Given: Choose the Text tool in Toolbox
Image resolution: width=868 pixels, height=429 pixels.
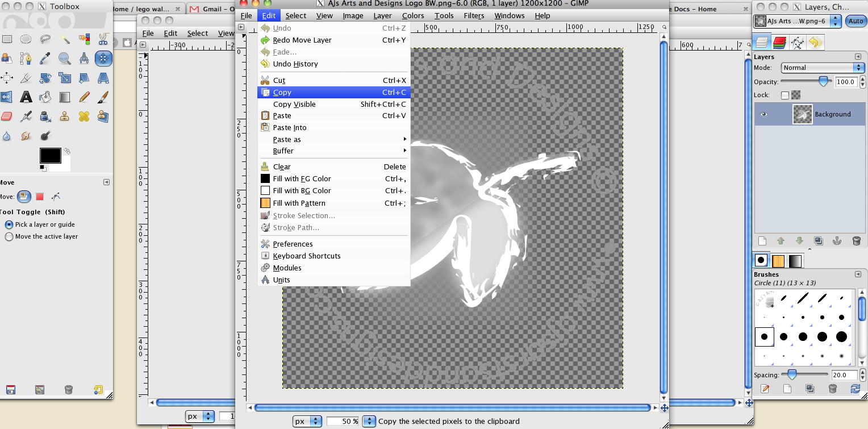Looking at the screenshot, I should click(x=26, y=97).
